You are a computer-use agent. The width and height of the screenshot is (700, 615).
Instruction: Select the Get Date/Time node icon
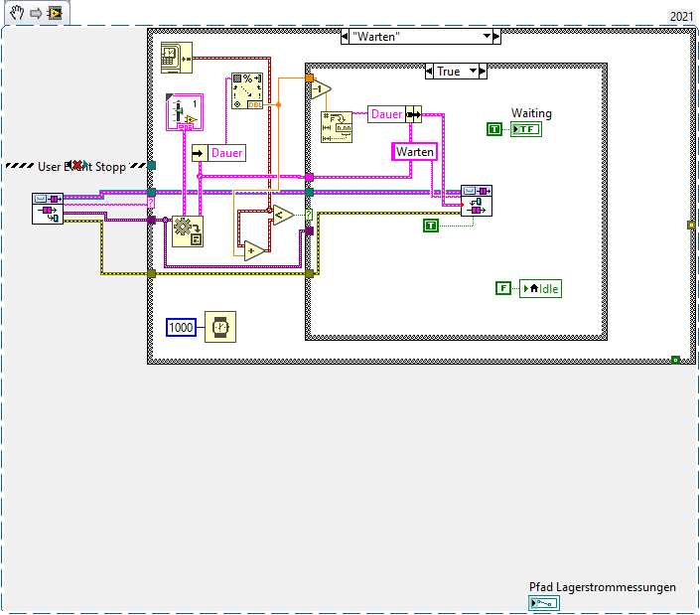pyautogui.click(x=177, y=58)
